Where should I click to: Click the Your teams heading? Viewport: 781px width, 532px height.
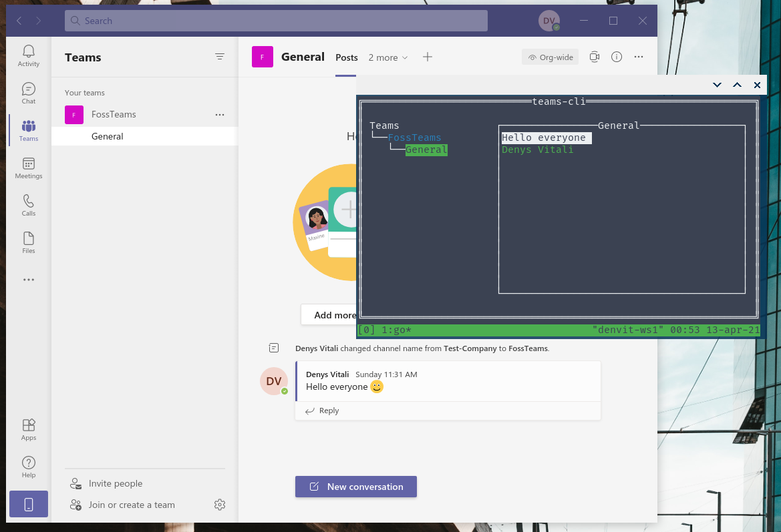click(x=85, y=93)
